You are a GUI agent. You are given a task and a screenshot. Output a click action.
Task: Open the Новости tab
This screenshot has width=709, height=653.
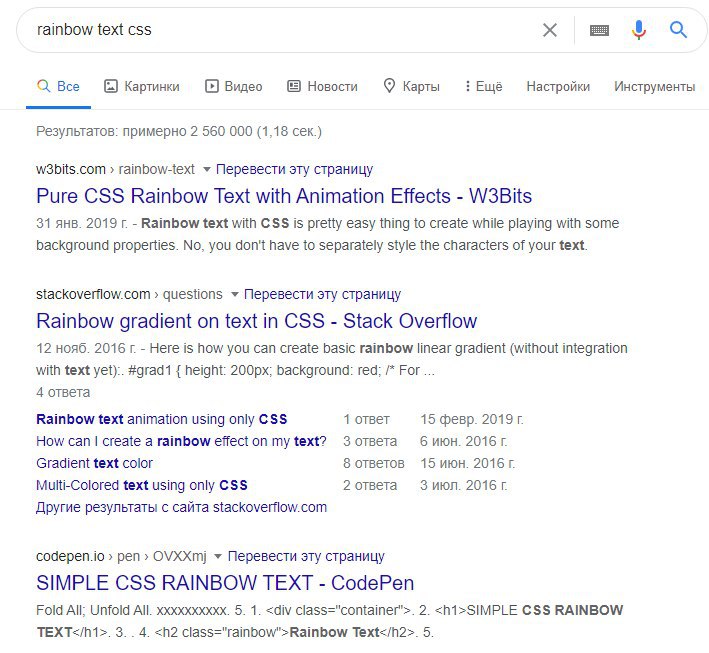[322, 86]
